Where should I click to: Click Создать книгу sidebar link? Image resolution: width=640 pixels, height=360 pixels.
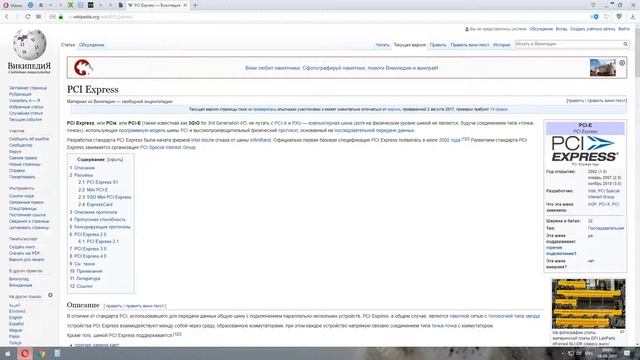click(x=22, y=247)
